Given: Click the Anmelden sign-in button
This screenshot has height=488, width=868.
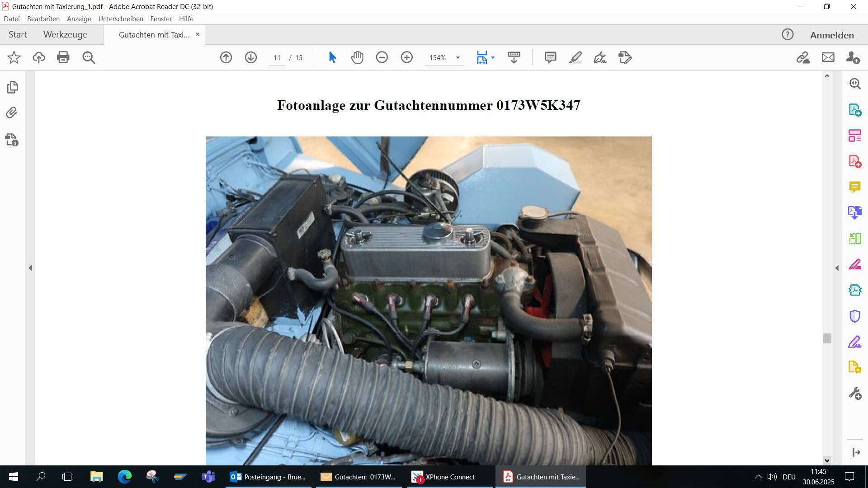Looking at the screenshot, I should pos(831,35).
